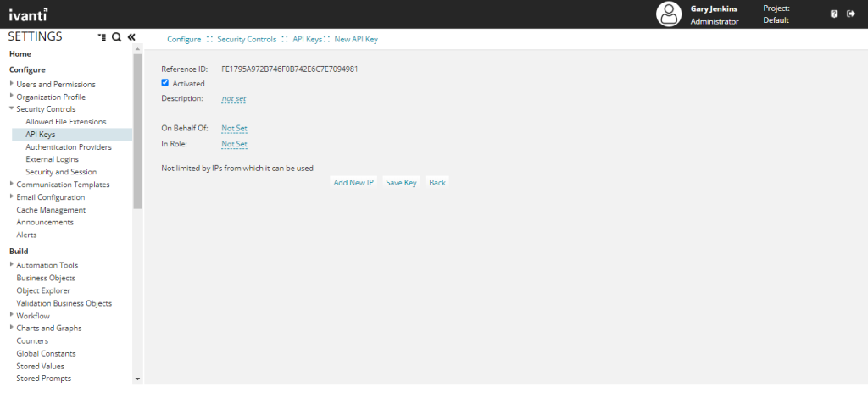Expand Automation Tools node
The width and height of the screenshot is (868, 398).
(12, 265)
